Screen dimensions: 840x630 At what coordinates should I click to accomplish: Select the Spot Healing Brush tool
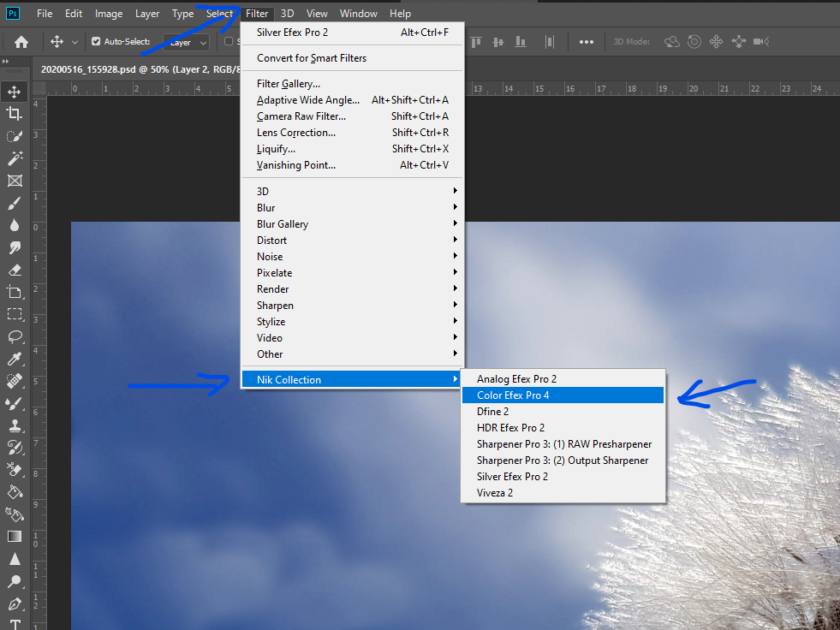[15, 381]
